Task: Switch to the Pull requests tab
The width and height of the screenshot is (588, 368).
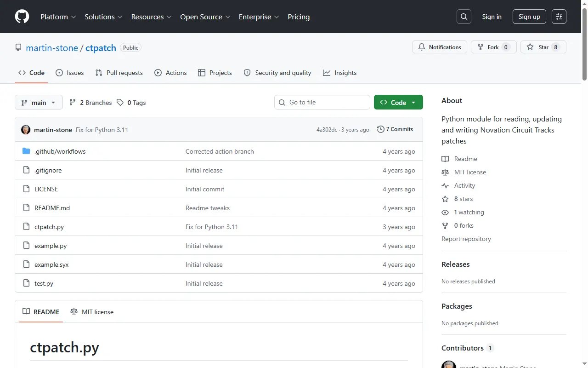Action: (119, 73)
